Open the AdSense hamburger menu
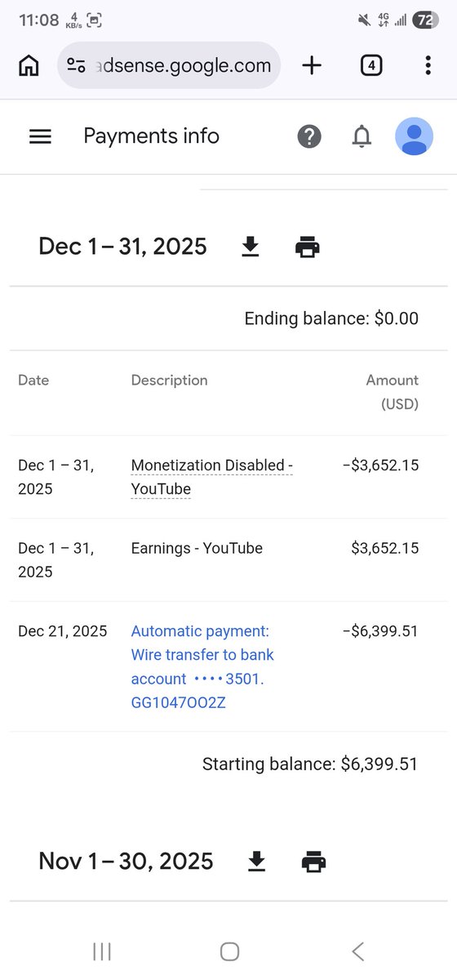The width and height of the screenshot is (457, 980). click(40, 136)
